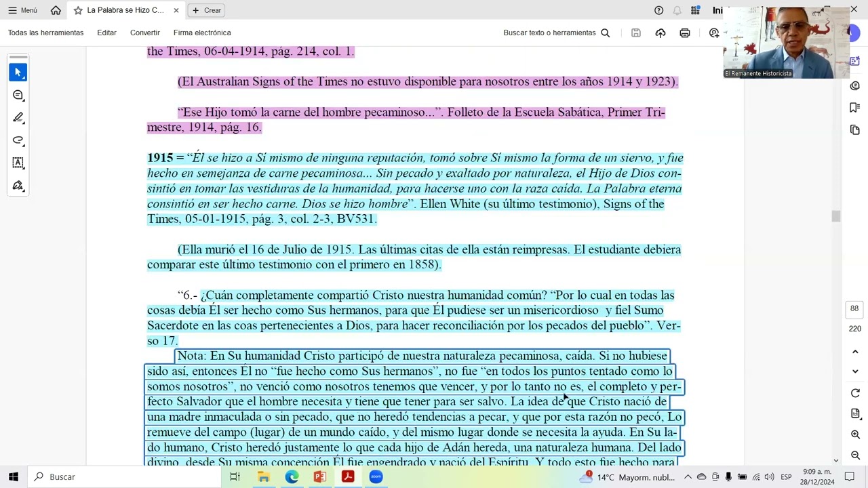Save the document with disk icon
Image resolution: width=868 pixels, height=488 pixels.
click(636, 33)
